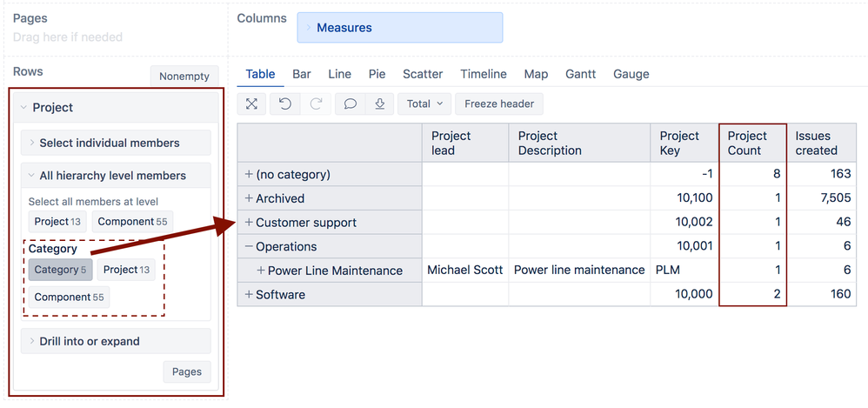Expand Select individual members section
Viewport: 868px width, 408px height.
(x=116, y=143)
